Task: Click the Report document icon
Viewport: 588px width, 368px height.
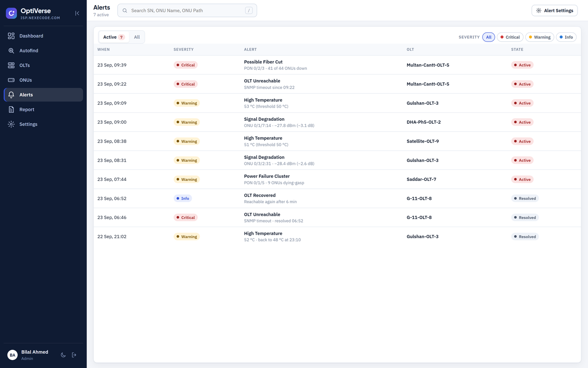Action: (11, 109)
